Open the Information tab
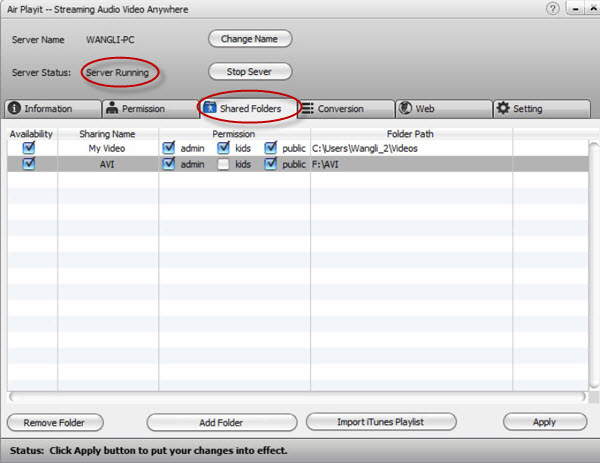Image resolution: width=600 pixels, height=463 pixels. point(53,109)
